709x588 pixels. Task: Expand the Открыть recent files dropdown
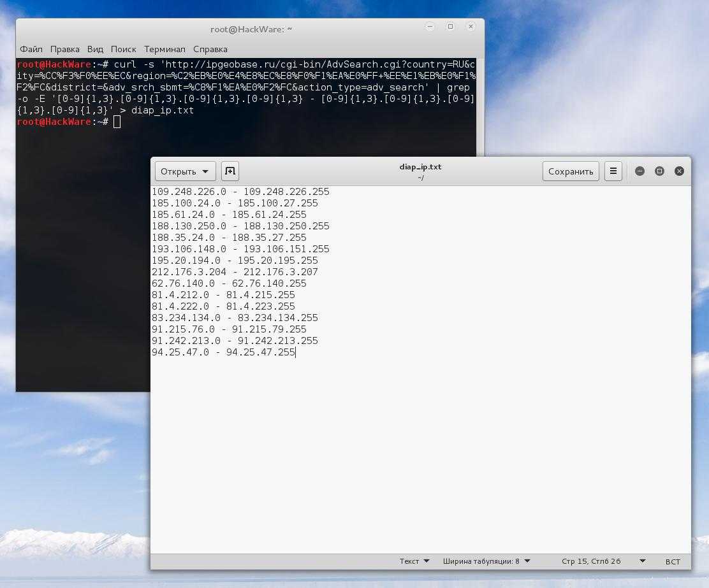pos(205,171)
